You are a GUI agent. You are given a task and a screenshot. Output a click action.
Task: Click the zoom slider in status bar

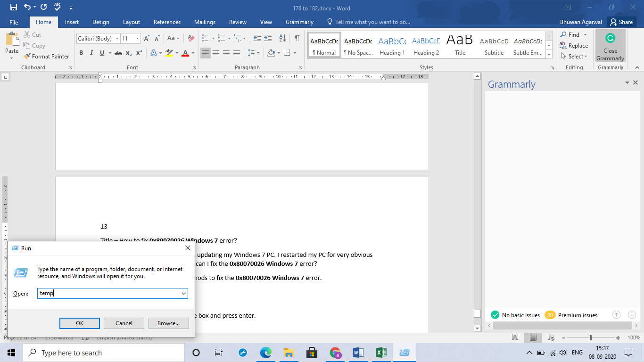(x=591, y=338)
